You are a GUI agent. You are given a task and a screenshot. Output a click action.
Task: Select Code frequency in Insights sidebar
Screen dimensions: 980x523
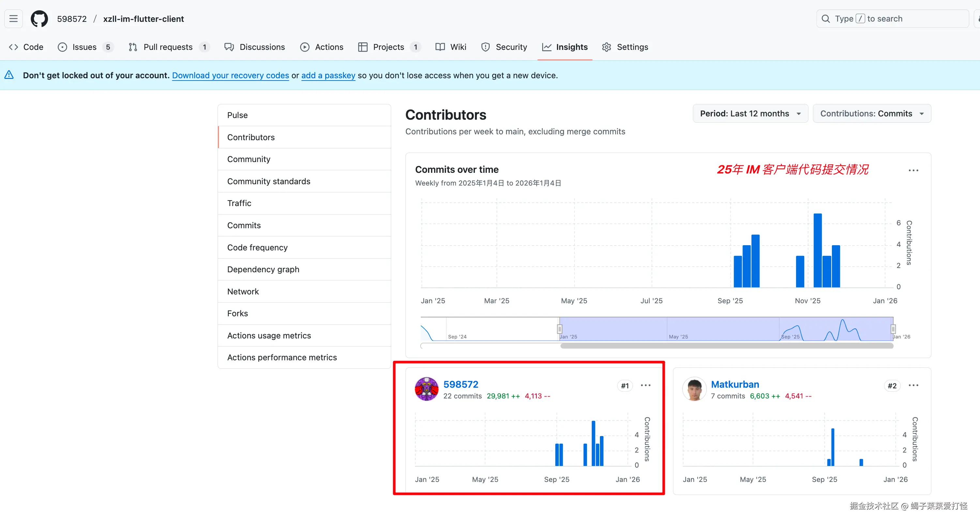[257, 247]
